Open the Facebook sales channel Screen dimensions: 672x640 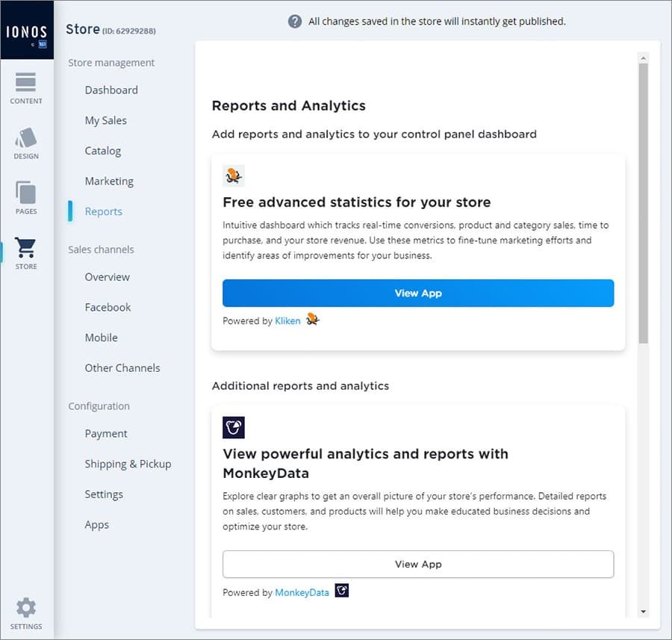click(108, 308)
